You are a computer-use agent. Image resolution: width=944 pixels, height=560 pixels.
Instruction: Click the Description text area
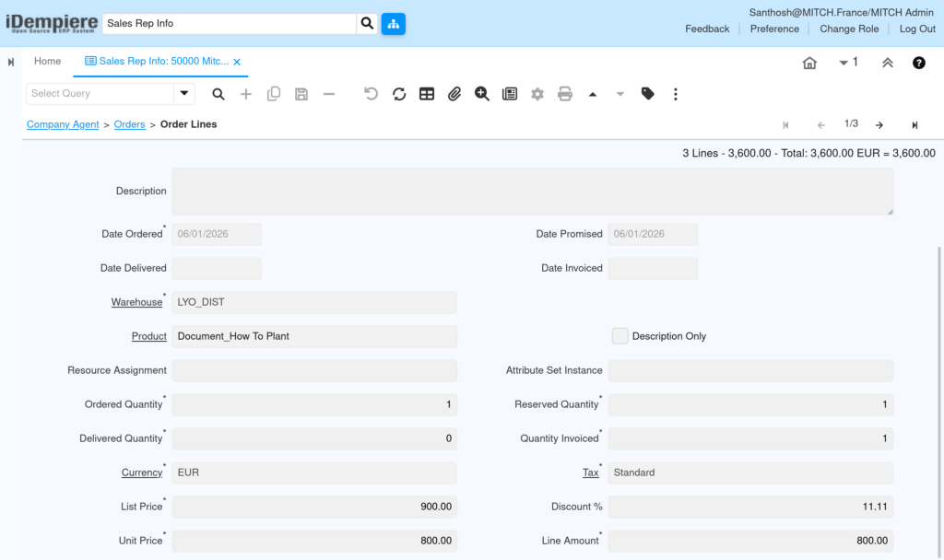coord(533,192)
